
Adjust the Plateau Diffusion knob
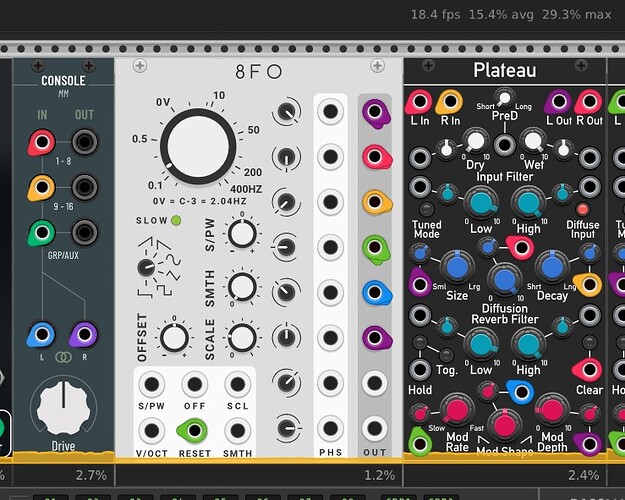(x=505, y=279)
